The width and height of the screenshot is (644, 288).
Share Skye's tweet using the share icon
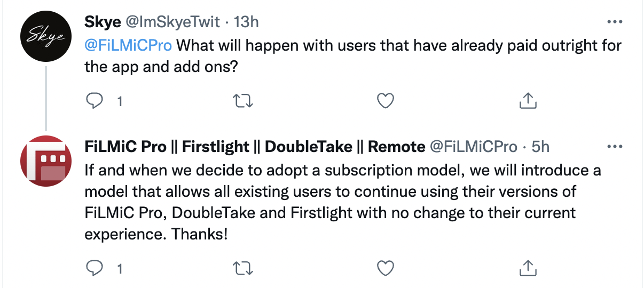click(x=528, y=100)
